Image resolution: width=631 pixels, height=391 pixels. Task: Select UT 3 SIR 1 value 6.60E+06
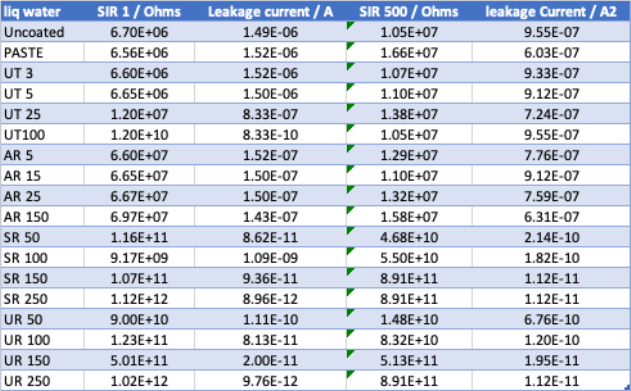(139, 73)
